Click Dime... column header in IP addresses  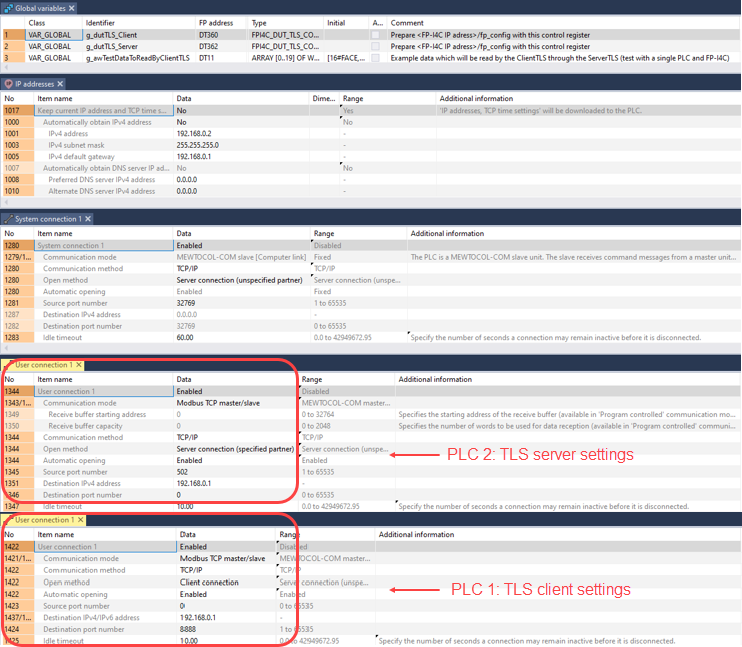click(324, 98)
